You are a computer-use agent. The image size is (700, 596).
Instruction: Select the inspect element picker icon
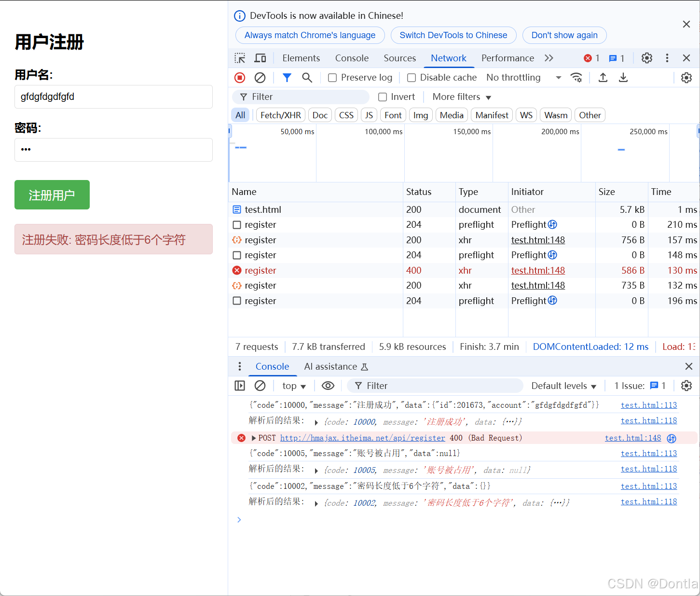point(240,58)
